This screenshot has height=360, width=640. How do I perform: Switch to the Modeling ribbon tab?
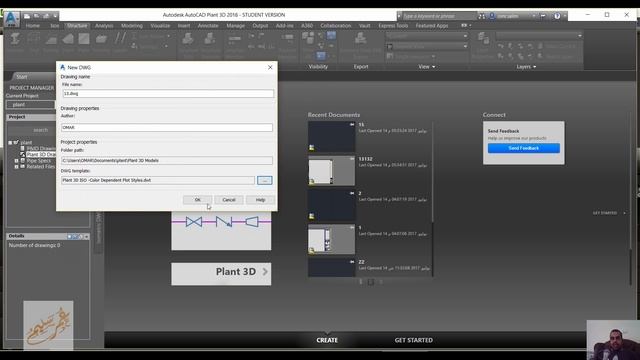click(x=132, y=26)
